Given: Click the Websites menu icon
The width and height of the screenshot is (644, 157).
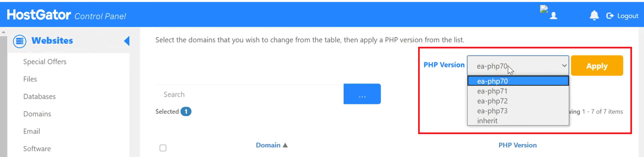Looking at the screenshot, I should coord(19,41).
